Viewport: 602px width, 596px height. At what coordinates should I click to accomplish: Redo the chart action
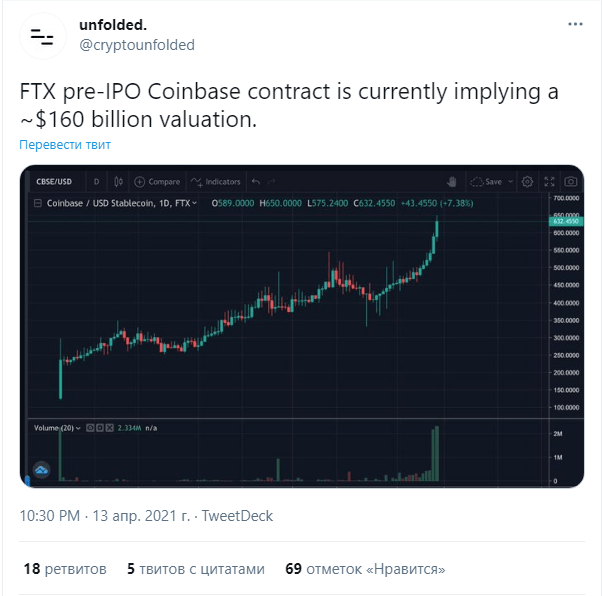pos(271,182)
